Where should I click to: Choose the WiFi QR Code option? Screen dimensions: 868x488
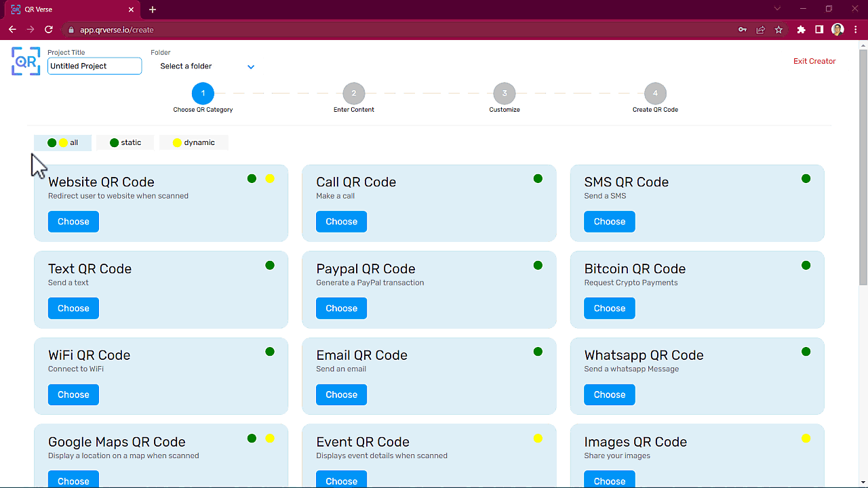coord(73,394)
